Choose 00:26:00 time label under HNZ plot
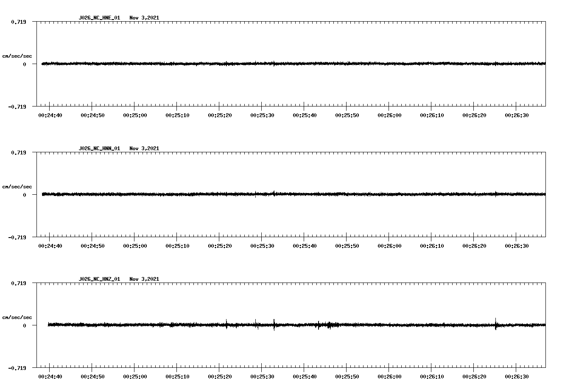The height and width of the screenshot is (392, 576). pyautogui.click(x=389, y=377)
